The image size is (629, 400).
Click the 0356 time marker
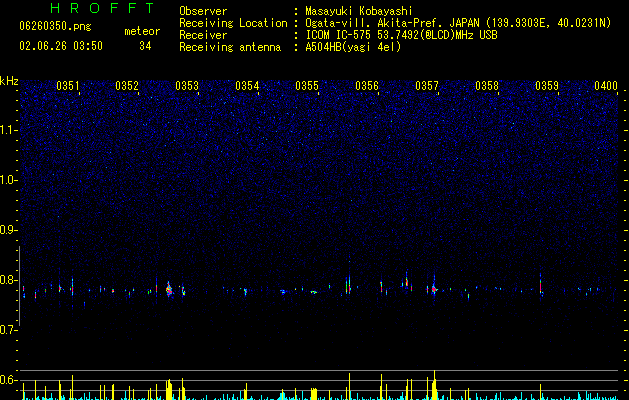(x=367, y=86)
